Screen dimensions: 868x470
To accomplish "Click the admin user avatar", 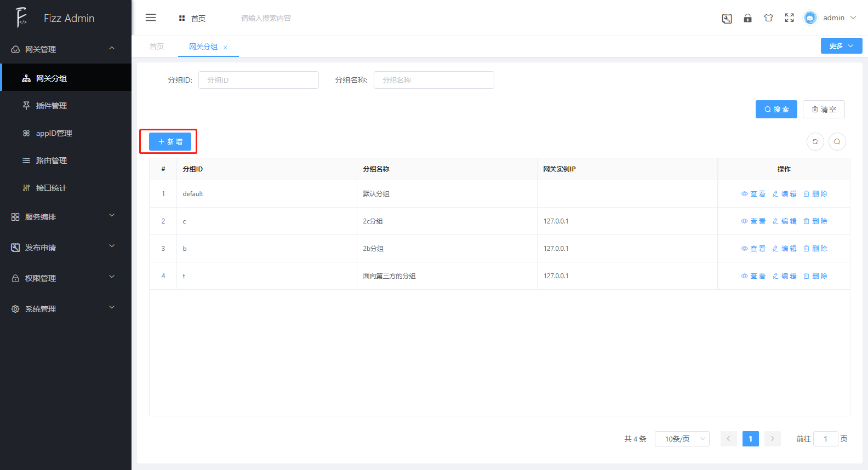I will 810,18.
